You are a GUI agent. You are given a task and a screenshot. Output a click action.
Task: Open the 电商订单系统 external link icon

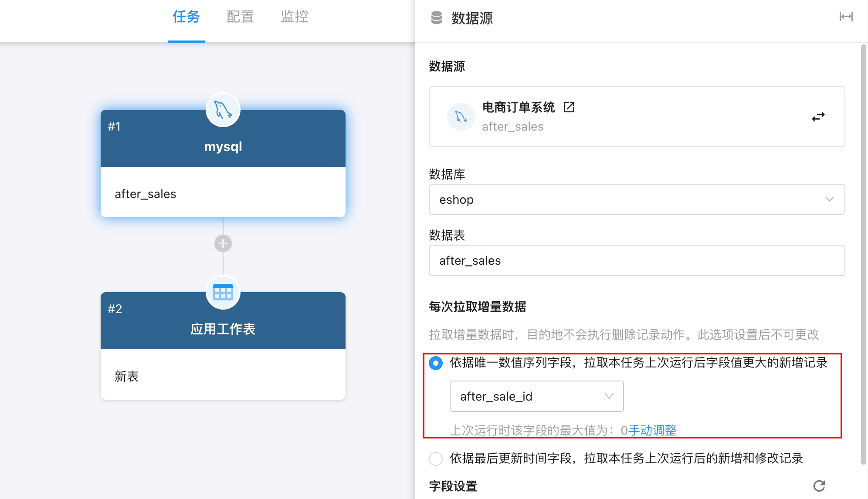pos(569,107)
